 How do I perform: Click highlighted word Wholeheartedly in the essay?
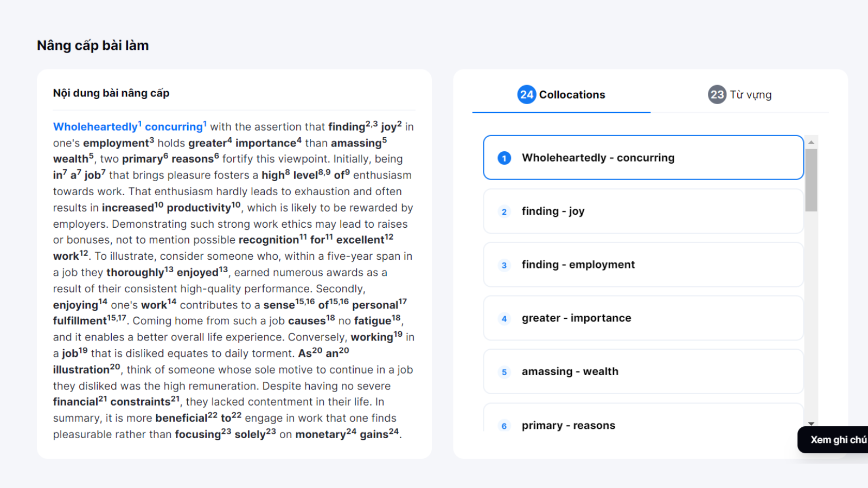pos(95,127)
